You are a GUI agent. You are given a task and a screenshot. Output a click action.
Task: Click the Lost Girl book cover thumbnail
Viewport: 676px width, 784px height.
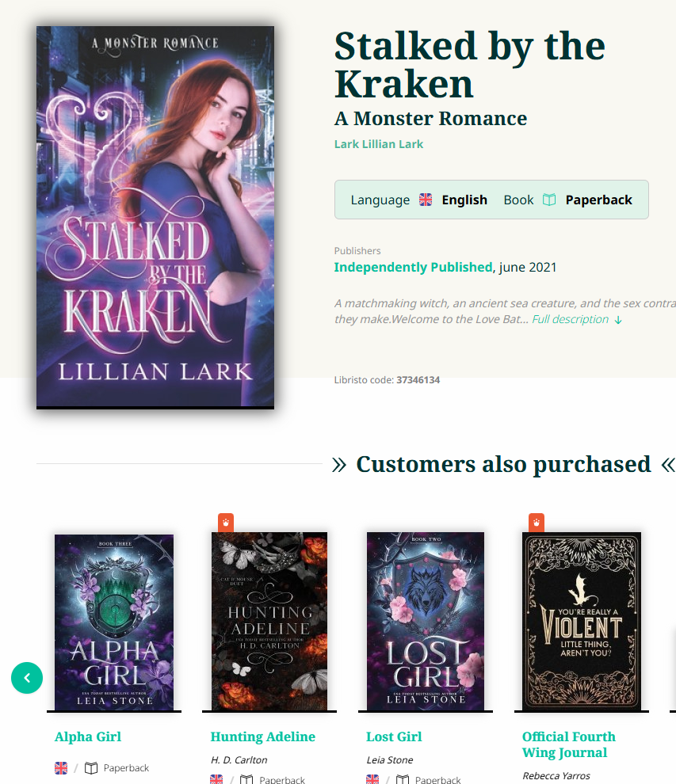(426, 622)
